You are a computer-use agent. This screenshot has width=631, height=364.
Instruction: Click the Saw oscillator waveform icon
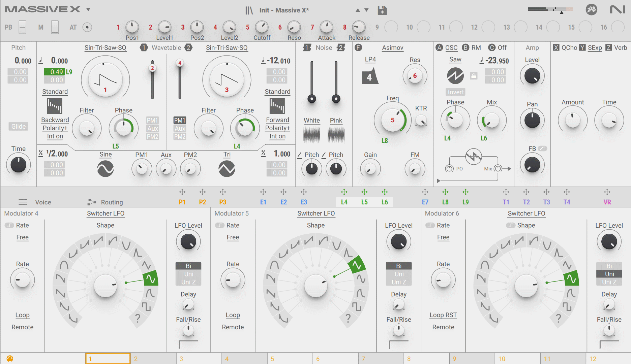point(455,76)
